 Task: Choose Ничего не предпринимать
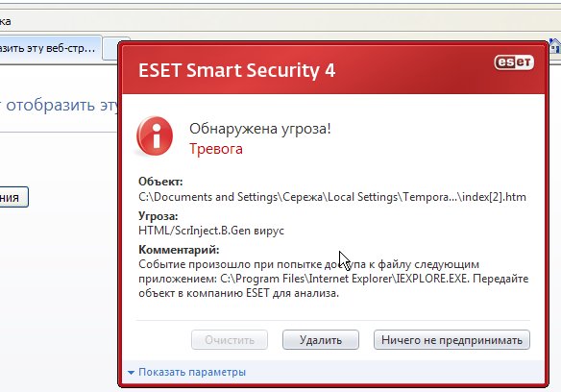(x=451, y=340)
